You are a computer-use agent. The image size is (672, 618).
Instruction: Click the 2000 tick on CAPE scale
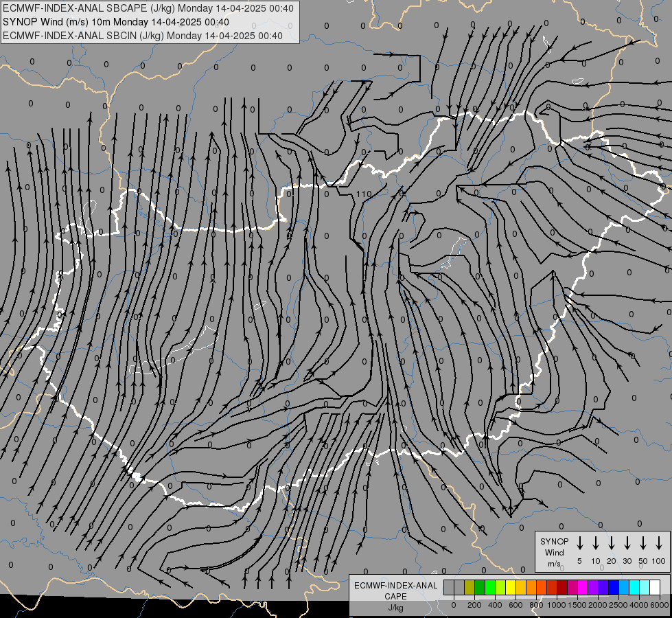click(597, 605)
